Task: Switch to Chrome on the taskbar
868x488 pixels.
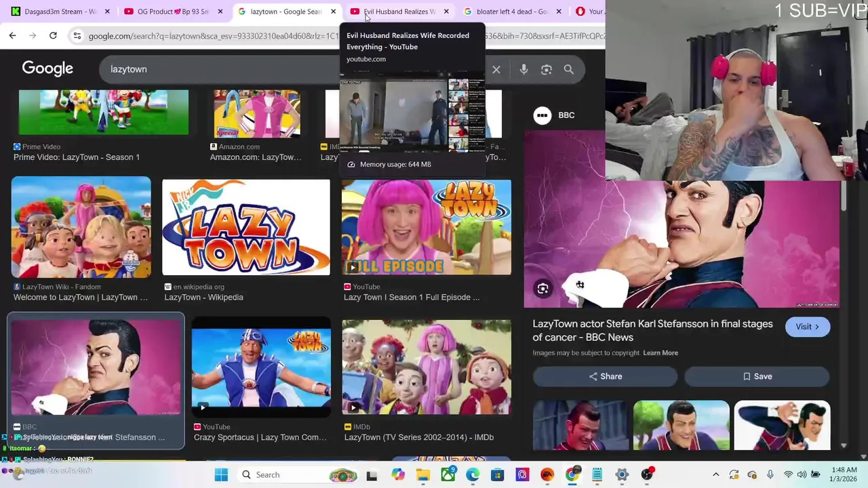Action: pos(572,474)
